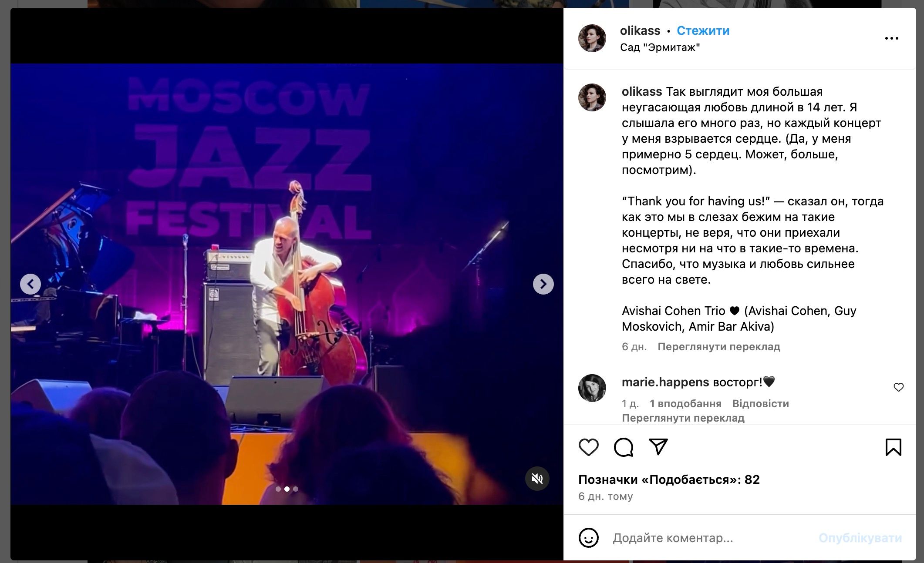Open the emoji picker smiley icon
This screenshot has width=924, height=563.
tap(588, 538)
